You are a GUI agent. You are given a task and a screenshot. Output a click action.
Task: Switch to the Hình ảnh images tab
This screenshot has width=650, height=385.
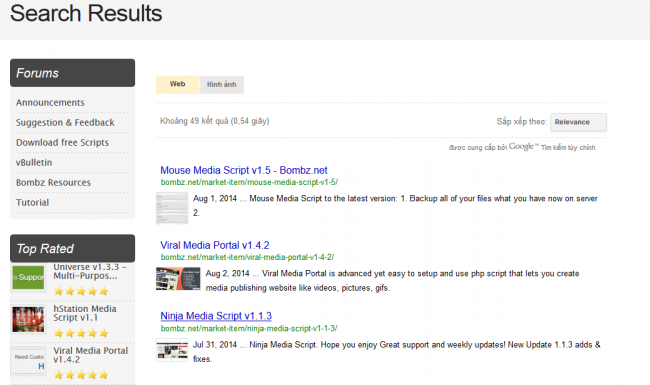pos(222,85)
